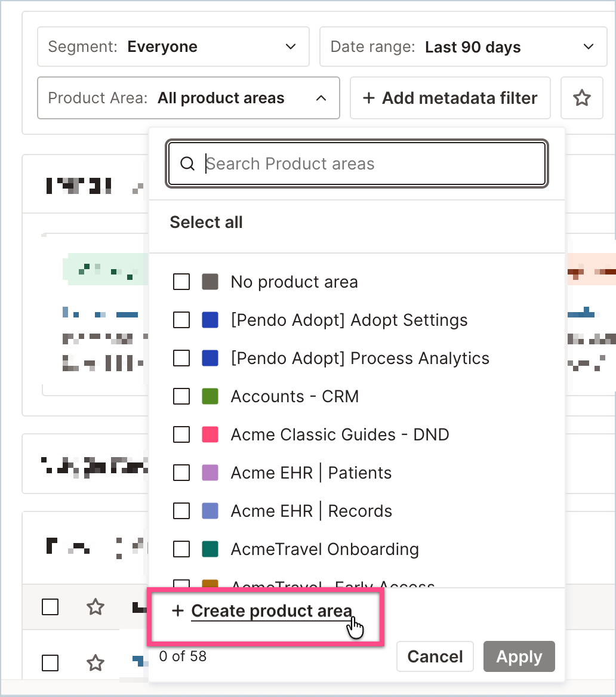The height and width of the screenshot is (697, 616).
Task: Choose the AcmeTravel Onboarding label
Action: click(x=325, y=550)
